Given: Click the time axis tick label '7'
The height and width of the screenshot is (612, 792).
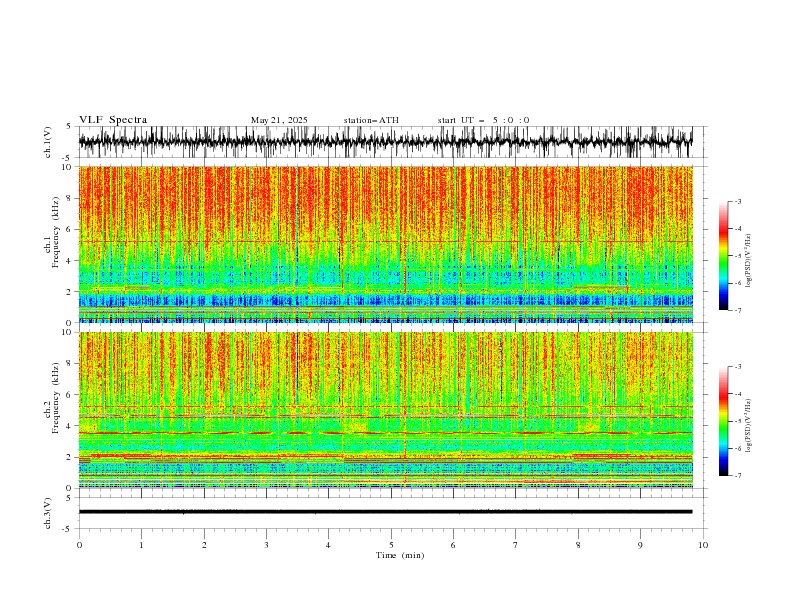Looking at the screenshot, I should (x=516, y=545).
